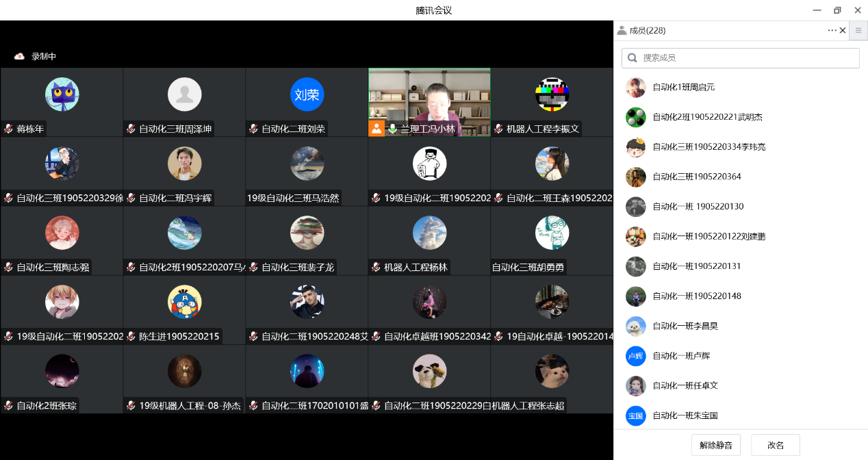Click the green microphone icon of 兰理工冯小林
This screenshot has width=868, height=460.
click(392, 129)
